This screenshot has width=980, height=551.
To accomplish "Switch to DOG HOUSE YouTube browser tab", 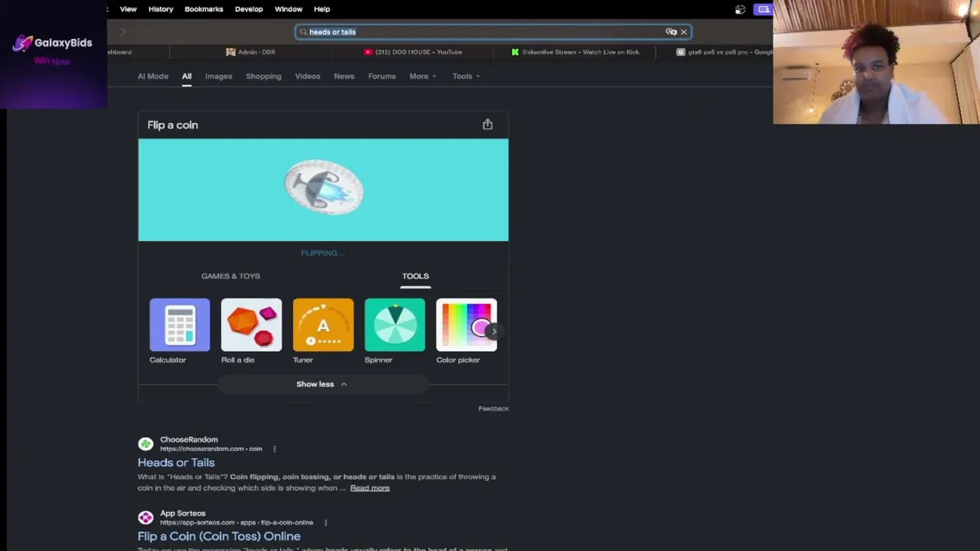I will pos(413,52).
